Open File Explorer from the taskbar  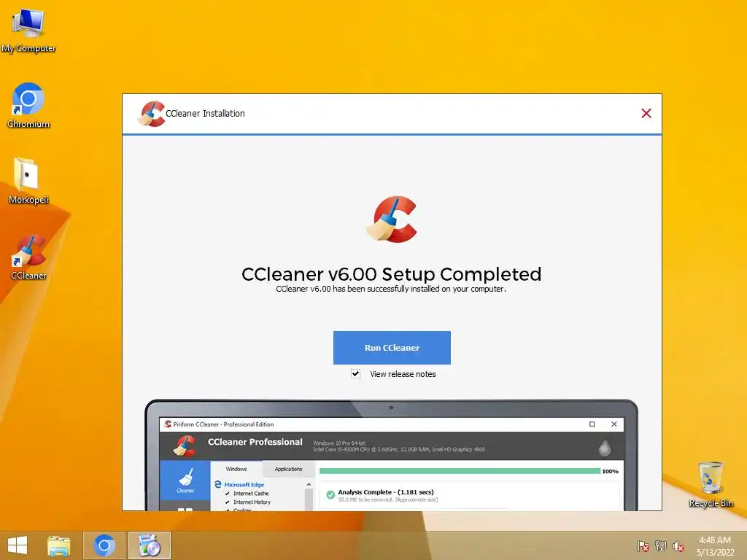[x=58, y=545]
